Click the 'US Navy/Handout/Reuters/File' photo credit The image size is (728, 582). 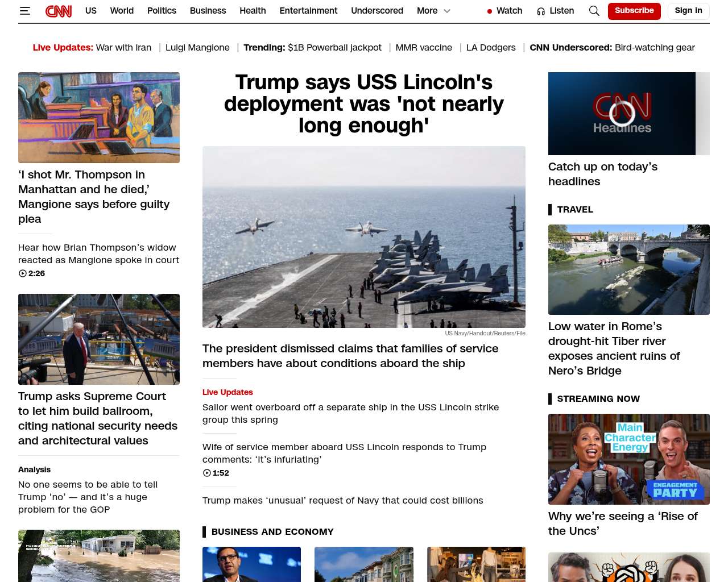pyautogui.click(x=485, y=334)
